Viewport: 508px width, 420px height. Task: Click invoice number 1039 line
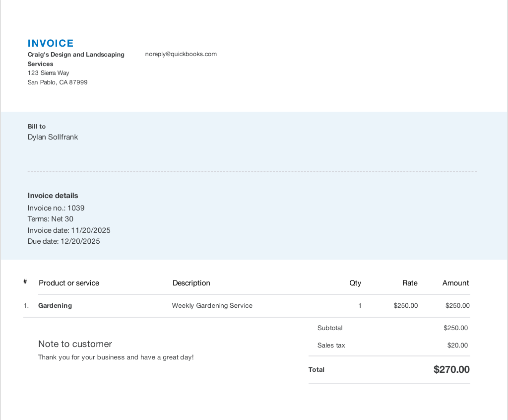(x=56, y=208)
